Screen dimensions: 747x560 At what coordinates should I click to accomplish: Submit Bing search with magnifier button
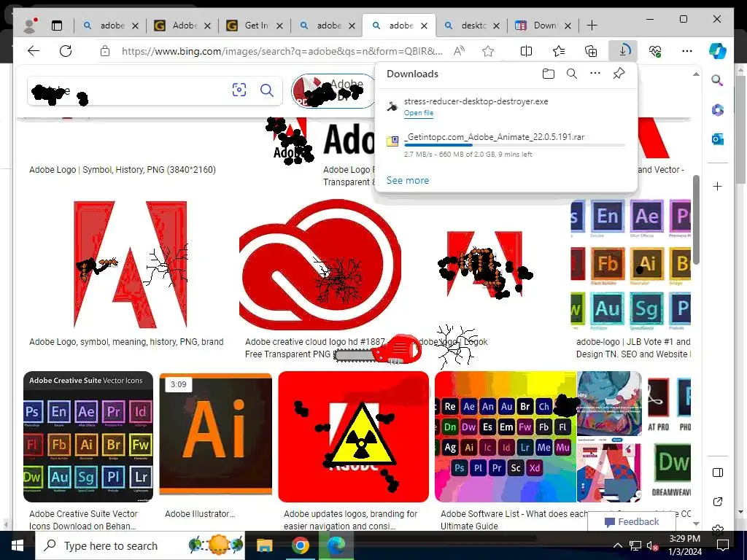coord(267,90)
